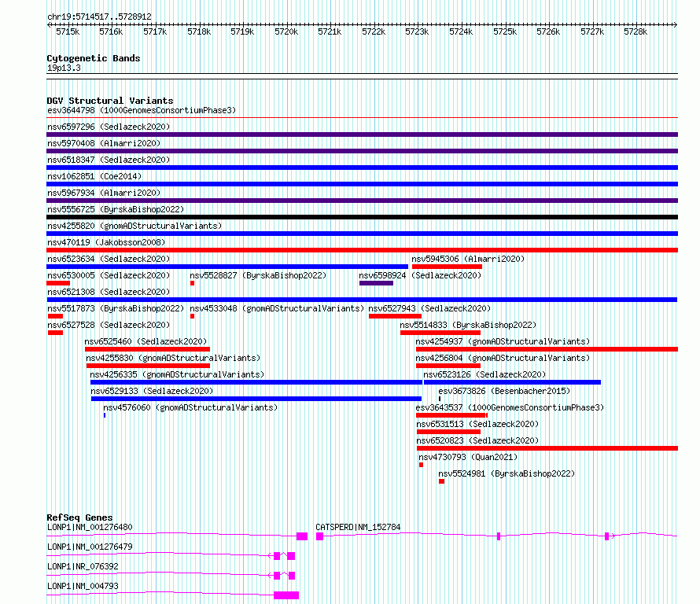This screenshot has width=700, height=604.
Task: Open the nsv5970408 Almarri2020 variant label
Action: (x=104, y=143)
